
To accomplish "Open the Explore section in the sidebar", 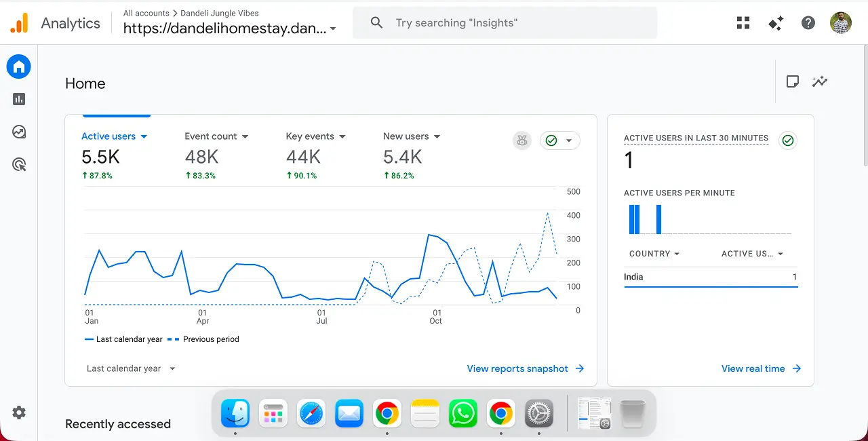I will [18, 132].
